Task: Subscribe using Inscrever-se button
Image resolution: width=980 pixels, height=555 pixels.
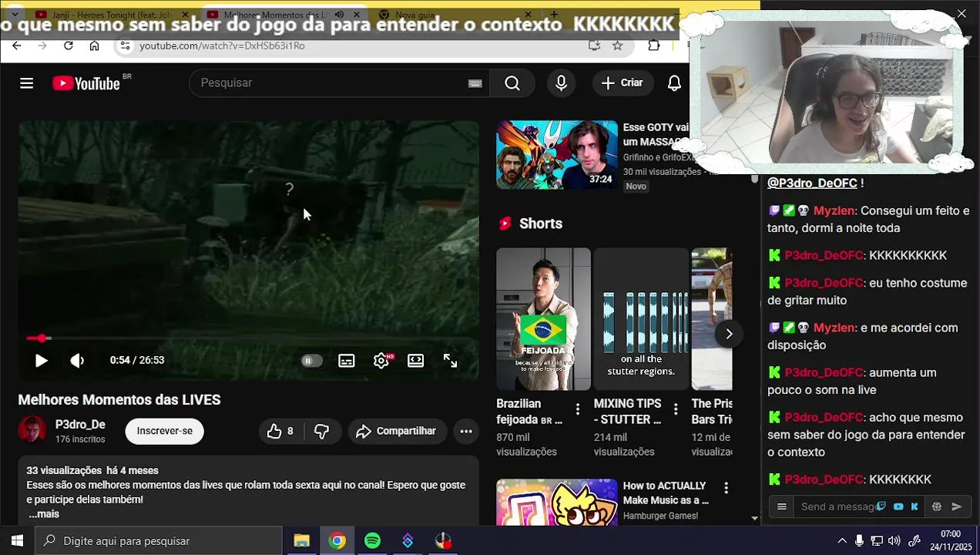Action: pos(165,431)
